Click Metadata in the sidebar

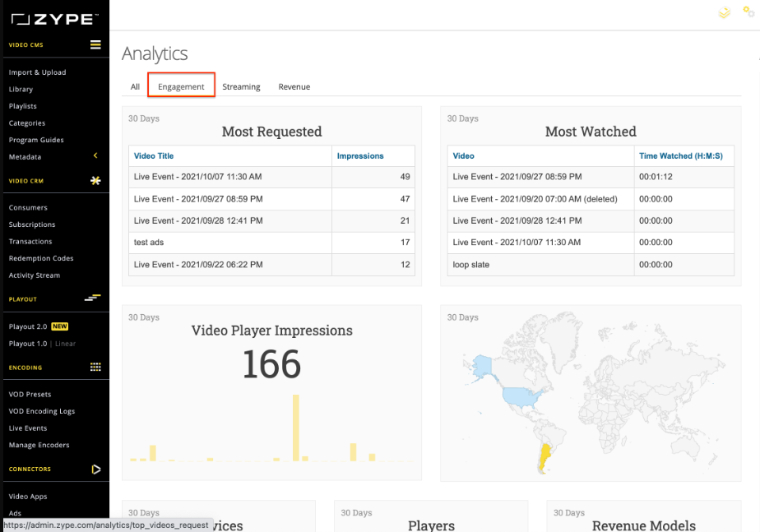click(x=25, y=157)
